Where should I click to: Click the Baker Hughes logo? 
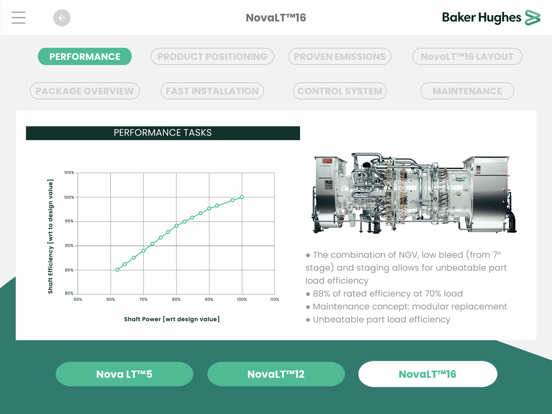491,17
